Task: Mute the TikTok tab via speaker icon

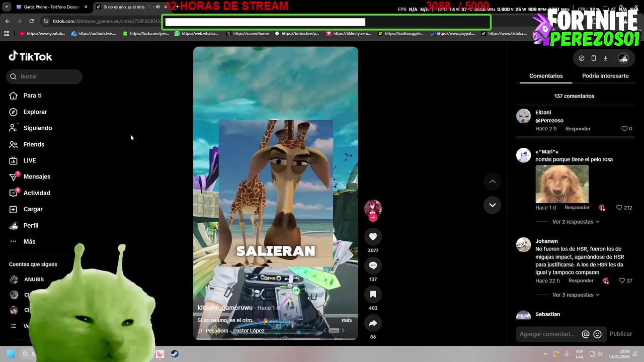Action: (157, 7)
